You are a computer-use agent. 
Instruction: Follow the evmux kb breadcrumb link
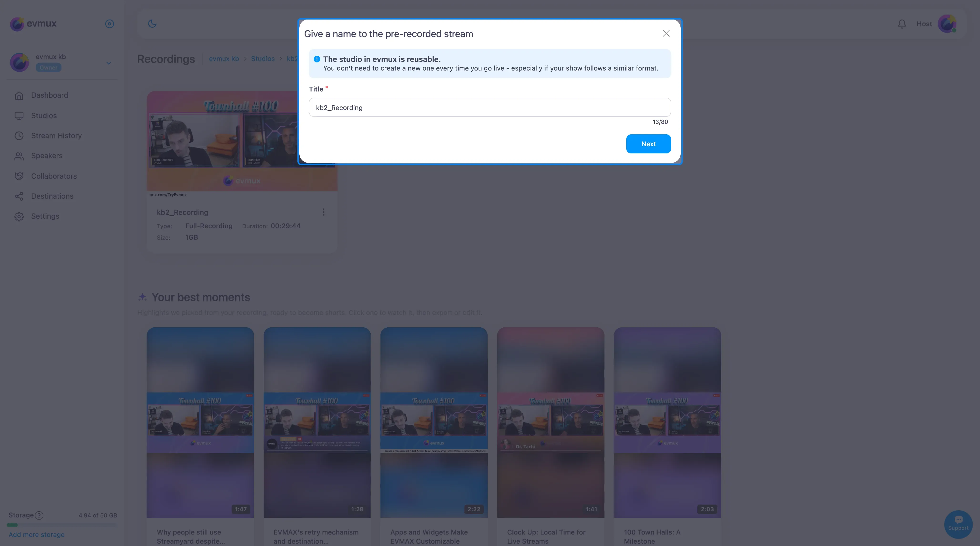pyautogui.click(x=224, y=59)
